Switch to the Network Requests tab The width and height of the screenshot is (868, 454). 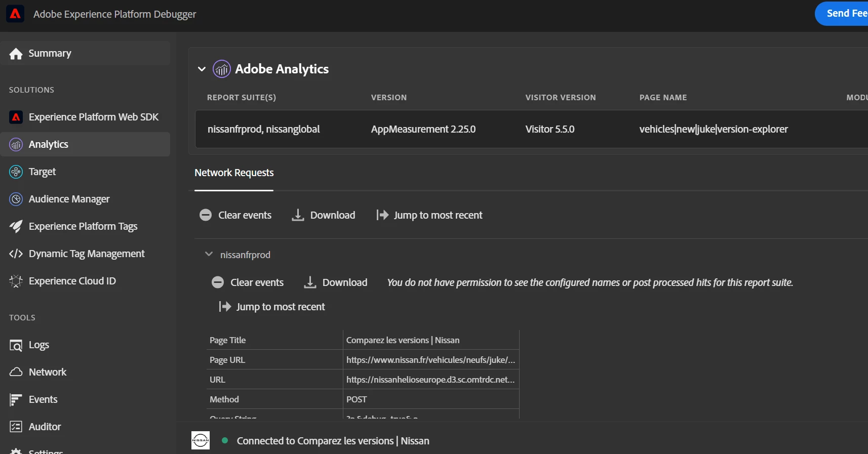pyautogui.click(x=234, y=173)
